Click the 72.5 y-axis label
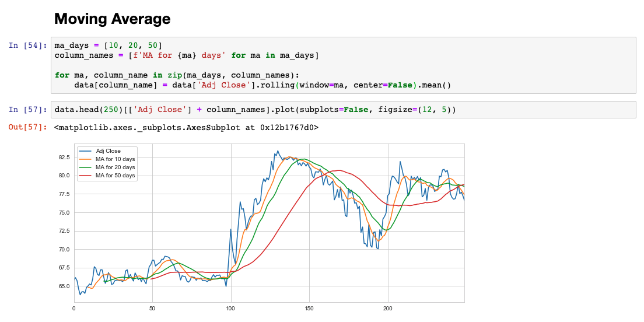The width and height of the screenshot is (644, 322). [x=64, y=231]
